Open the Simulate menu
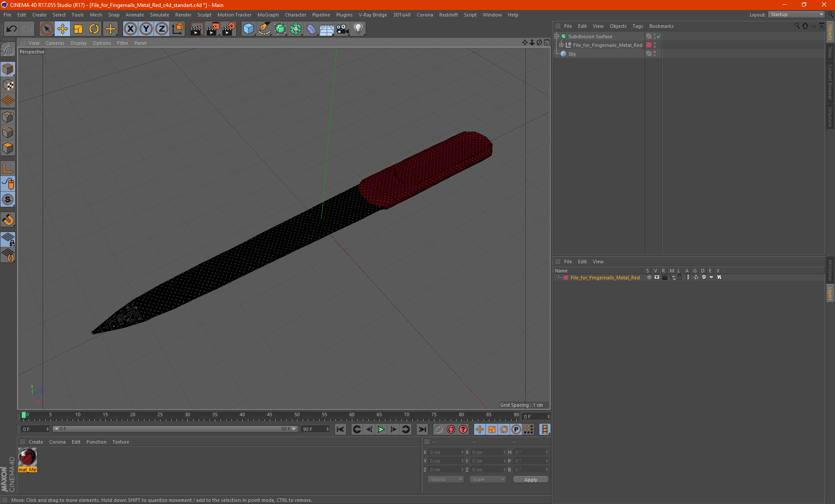This screenshot has height=504, width=835. coord(159,15)
